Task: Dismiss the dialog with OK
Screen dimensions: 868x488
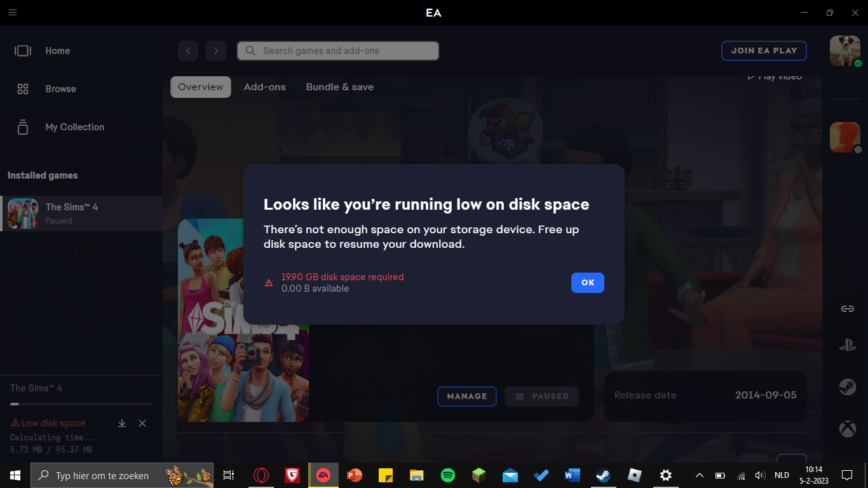Action: coord(588,283)
